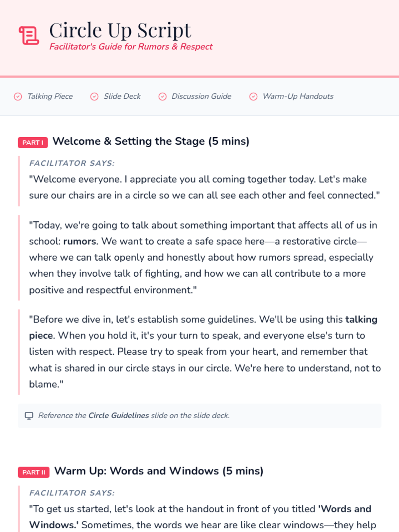Click the bold Circle Guidelines text
Screen dimensions: 399x532
coord(118,416)
